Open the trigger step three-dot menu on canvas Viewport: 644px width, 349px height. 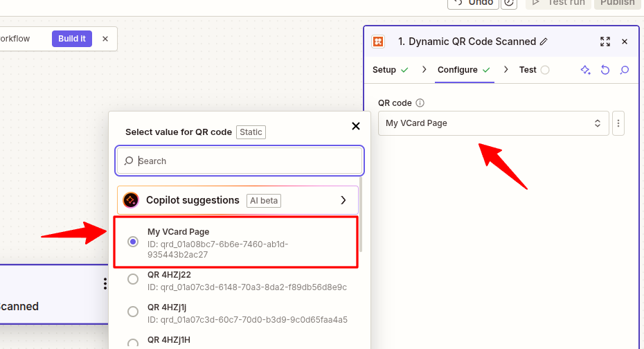click(x=105, y=284)
